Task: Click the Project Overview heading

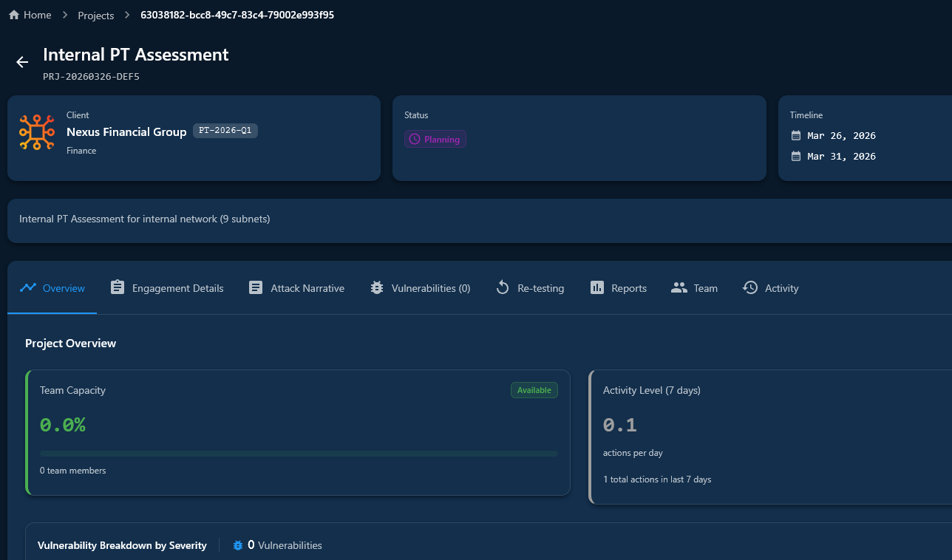Action: 71,343
